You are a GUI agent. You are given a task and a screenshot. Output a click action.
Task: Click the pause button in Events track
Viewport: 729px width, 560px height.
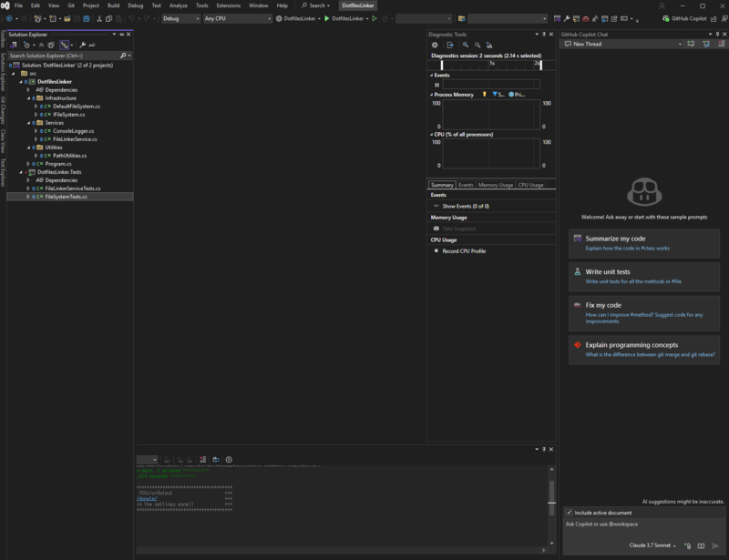click(x=436, y=85)
